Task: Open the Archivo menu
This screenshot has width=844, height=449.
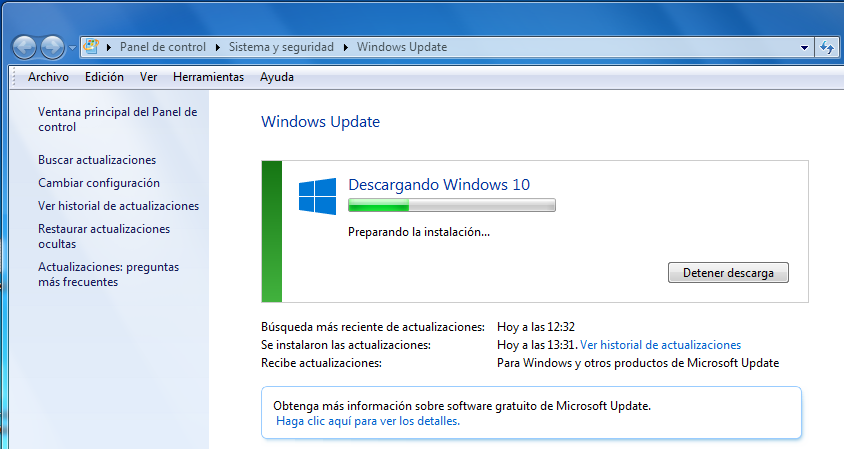Action: (48, 77)
